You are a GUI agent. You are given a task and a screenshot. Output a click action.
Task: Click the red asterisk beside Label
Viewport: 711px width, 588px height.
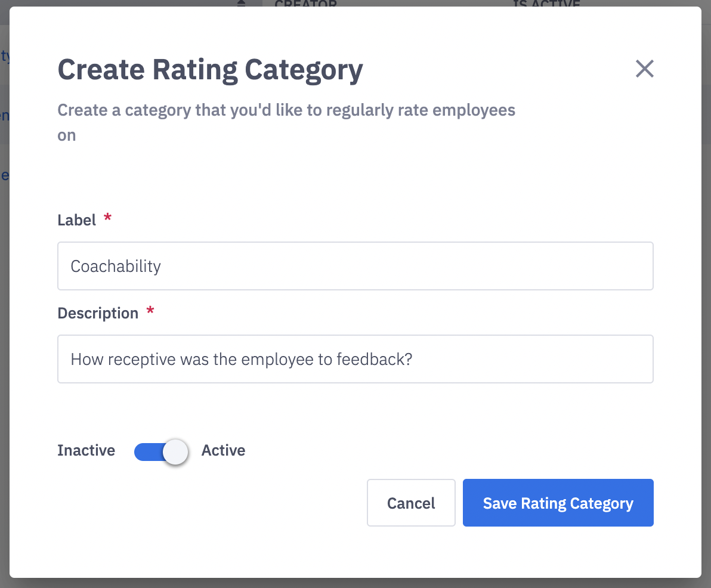pos(108,219)
